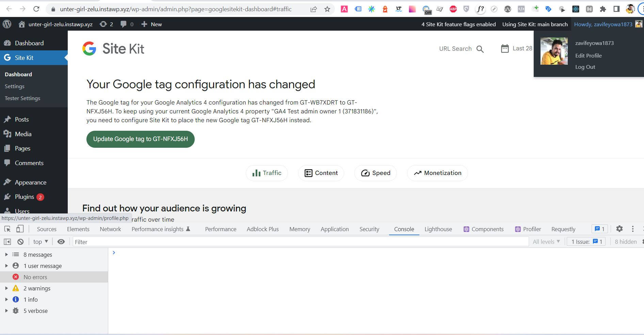Select Log Out from the user menu
The height and width of the screenshot is (335, 644).
click(585, 67)
